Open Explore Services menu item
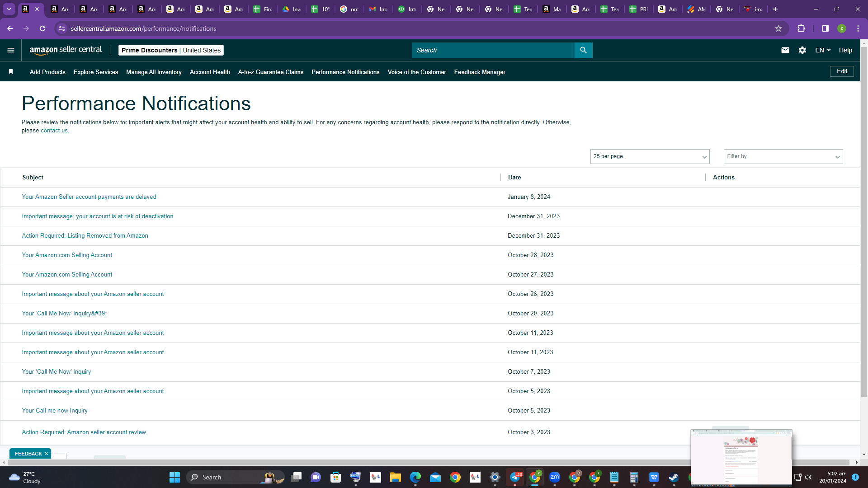This screenshot has height=488, width=868. (x=96, y=72)
